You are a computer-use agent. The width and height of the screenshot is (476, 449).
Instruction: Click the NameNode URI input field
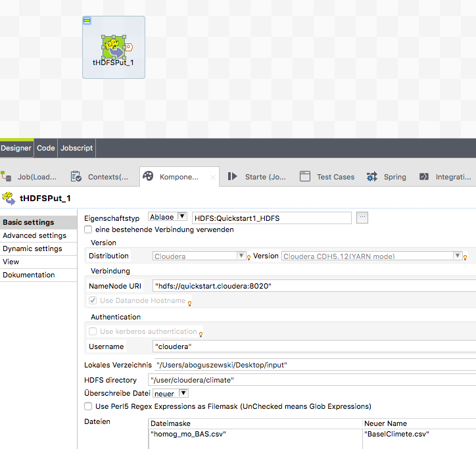(x=312, y=286)
